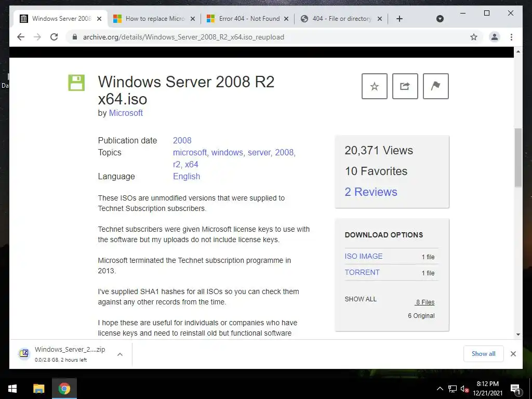Click the page vertical scrollbar thumb
The width and height of the screenshot is (532, 399).
click(x=518, y=157)
